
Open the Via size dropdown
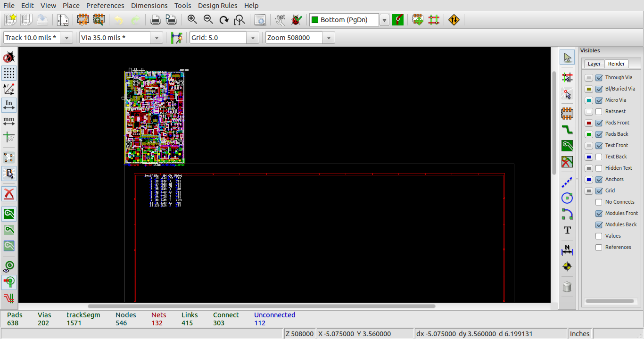156,37
